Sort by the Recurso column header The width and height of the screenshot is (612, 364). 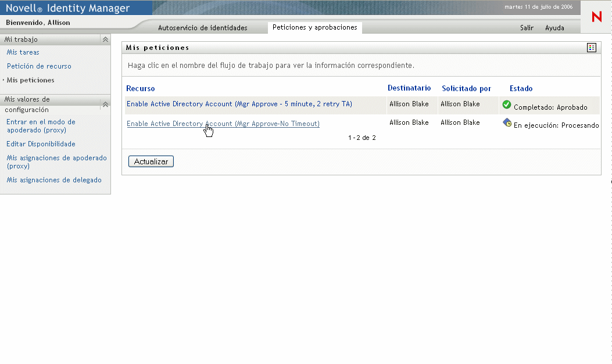[x=141, y=88]
